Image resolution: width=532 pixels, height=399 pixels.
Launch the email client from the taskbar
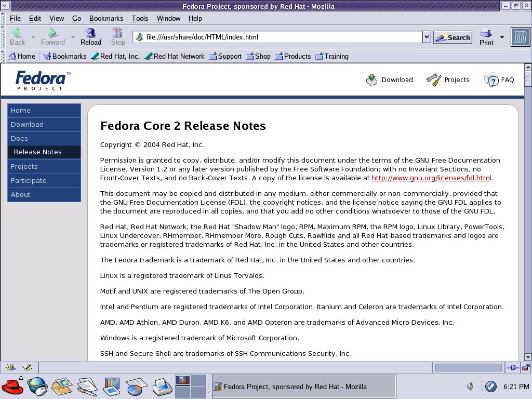[x=61, y=386]
